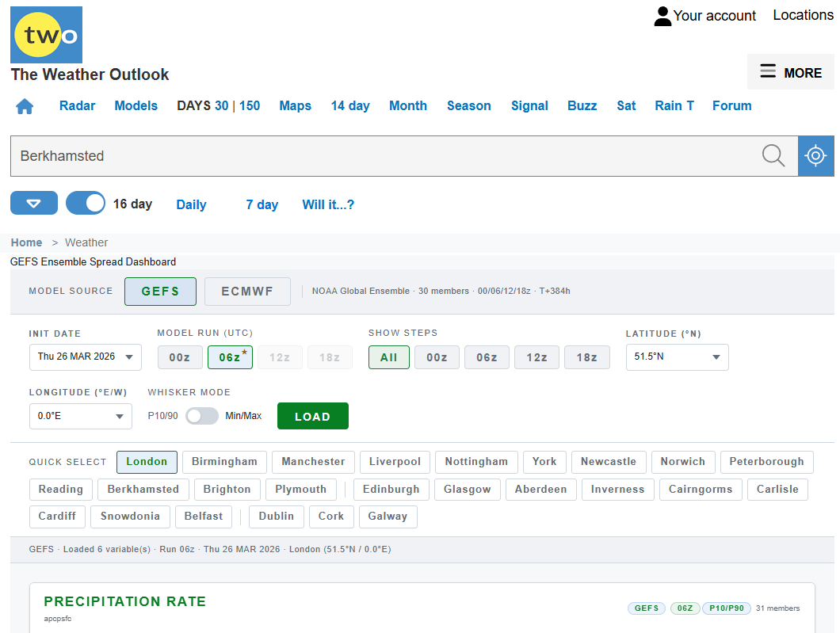Expand the blue dropdown arrow button
840x633 pixels.
pyautogui.click(x=34, y=203)
